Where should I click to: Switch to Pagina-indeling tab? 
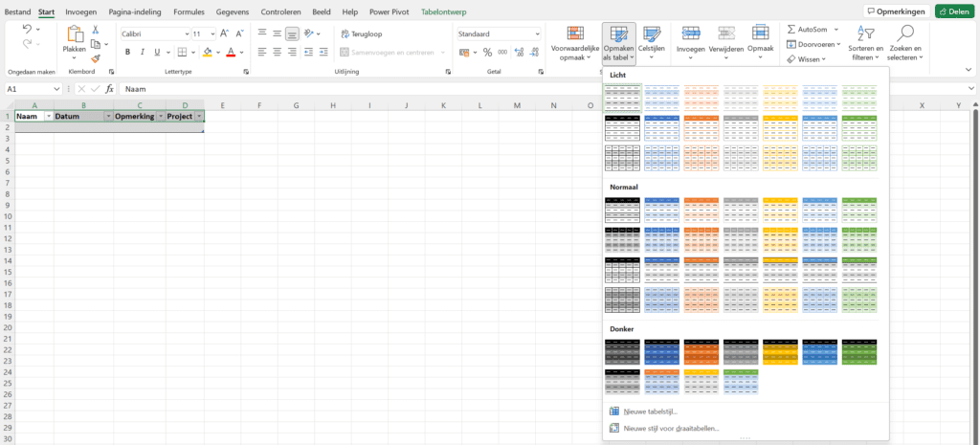tap(134, 11)
